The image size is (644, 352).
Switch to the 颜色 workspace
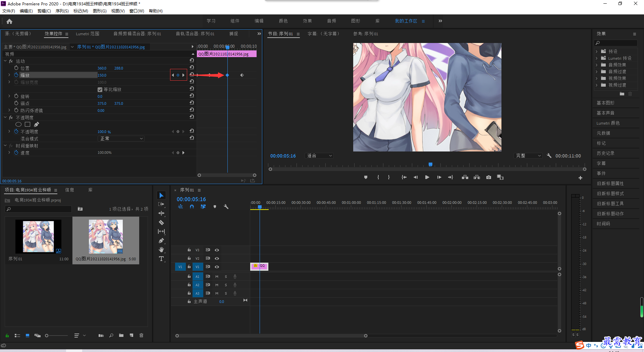(x=283, y=21)
